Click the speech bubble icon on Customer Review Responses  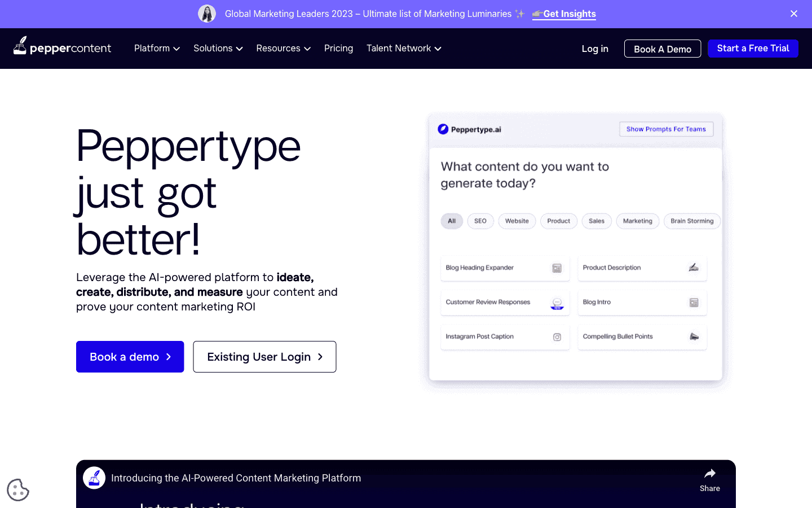(557, 303)
